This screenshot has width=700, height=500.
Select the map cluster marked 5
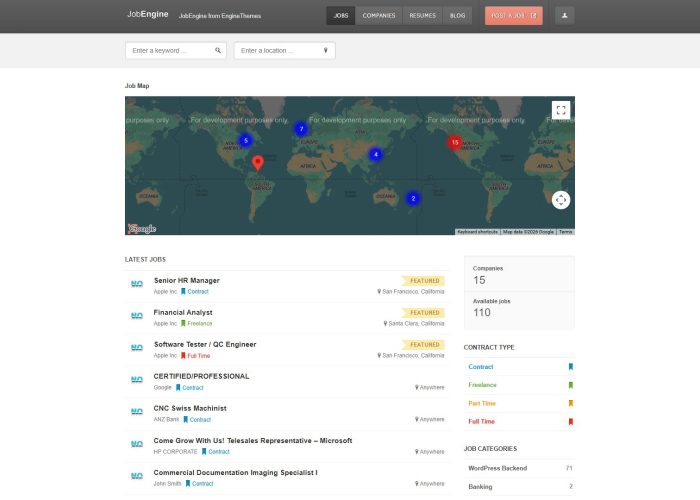pos(245,140)
